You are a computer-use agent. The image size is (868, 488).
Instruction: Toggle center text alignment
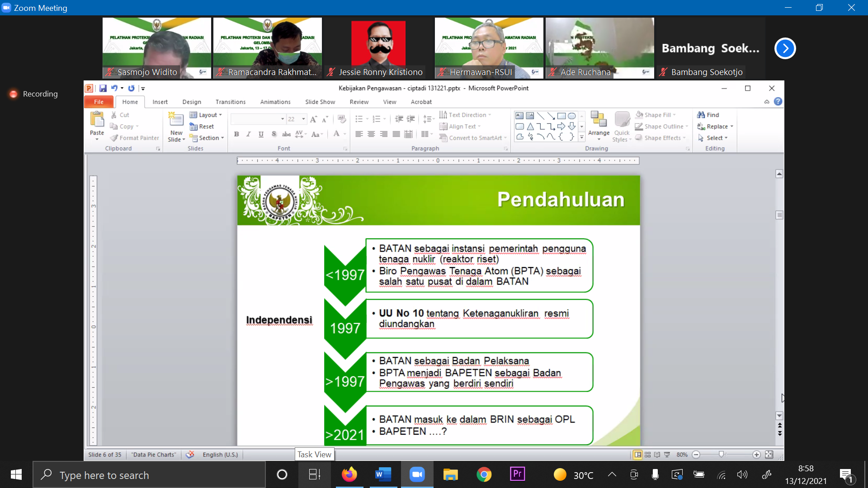371,134
